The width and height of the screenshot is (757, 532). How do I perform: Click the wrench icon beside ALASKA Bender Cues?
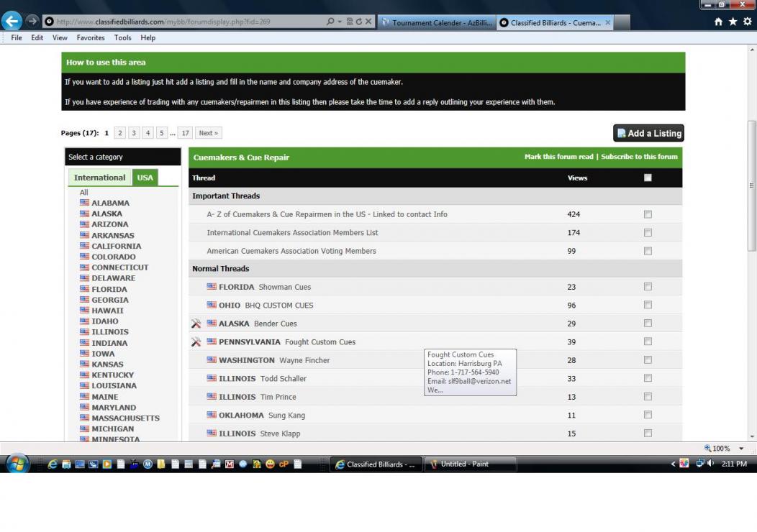[x=196, y=324]
